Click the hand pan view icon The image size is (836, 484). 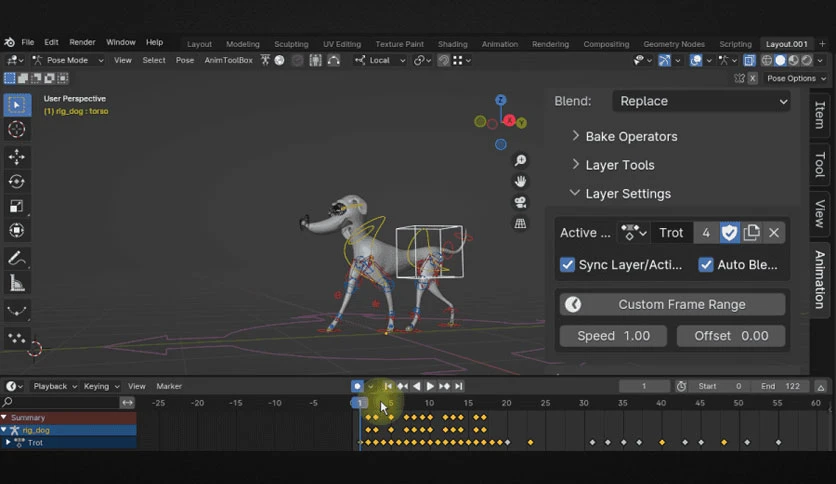click(520, 181)
